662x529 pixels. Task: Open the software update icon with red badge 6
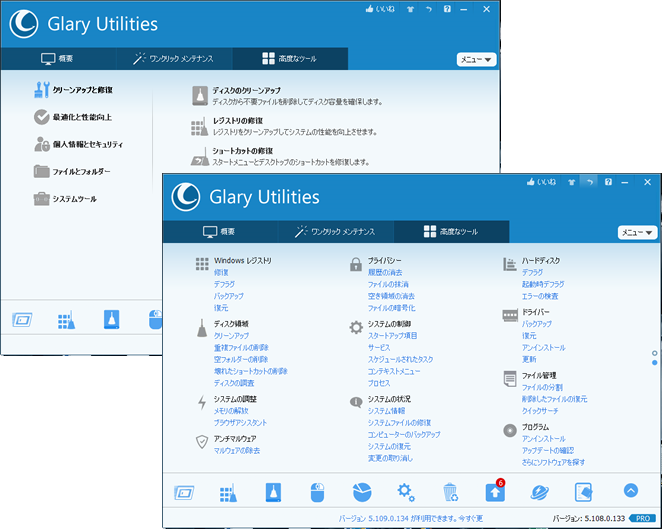[495, 491]
